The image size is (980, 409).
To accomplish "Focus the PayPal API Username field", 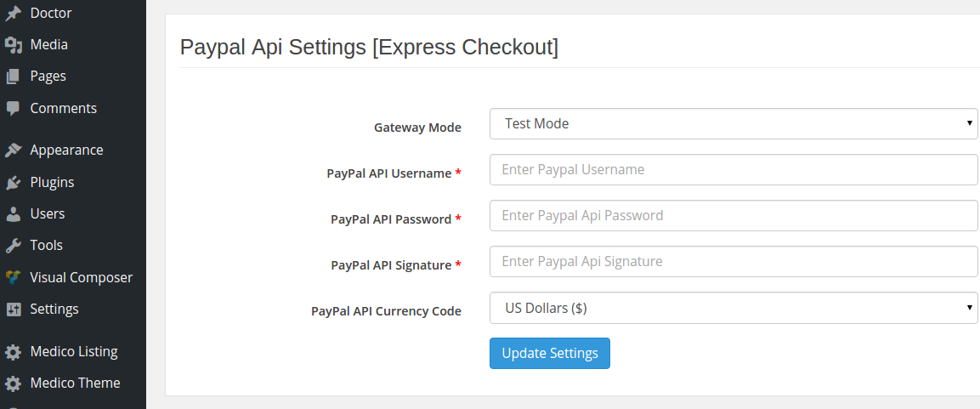I will coord(734,169).
